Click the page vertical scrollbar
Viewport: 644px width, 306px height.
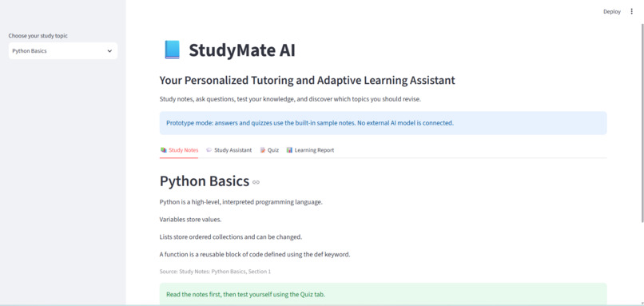tap(642, 122)
